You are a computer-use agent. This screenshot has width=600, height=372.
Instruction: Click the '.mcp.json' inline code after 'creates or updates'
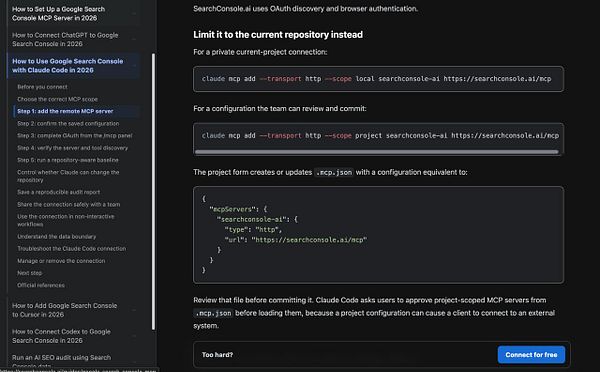(334, 172)
